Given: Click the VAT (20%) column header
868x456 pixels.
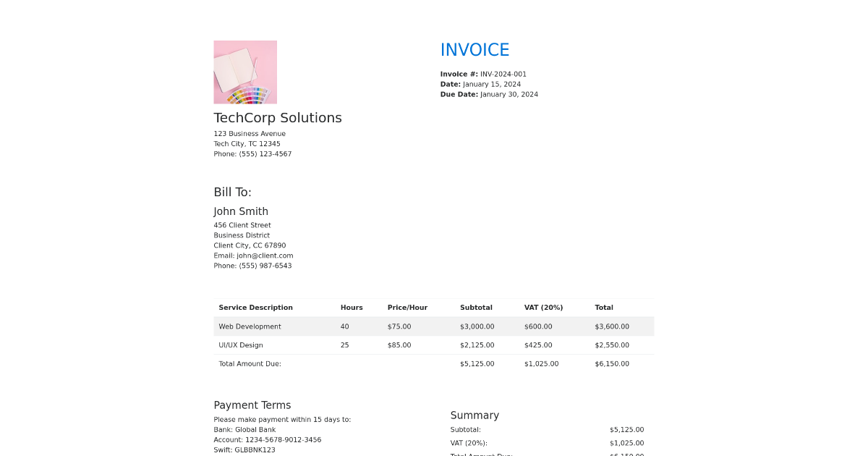Looking at the screenshot, I should tap(543, 308).
